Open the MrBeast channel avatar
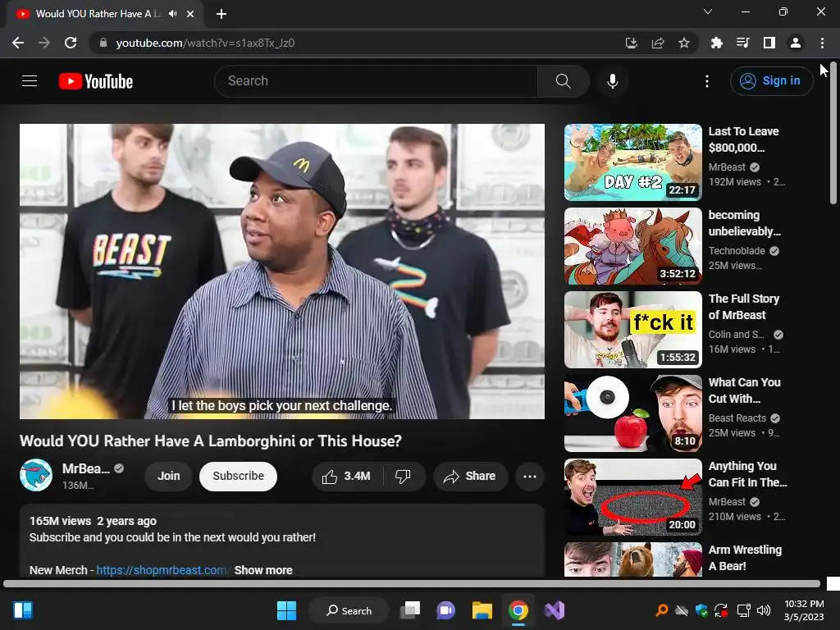 click(36, 475)
